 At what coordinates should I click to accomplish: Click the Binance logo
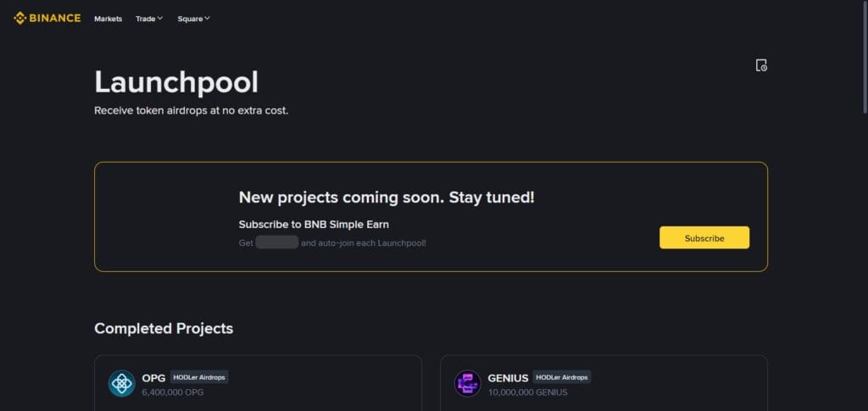click(x=47, y=19)
